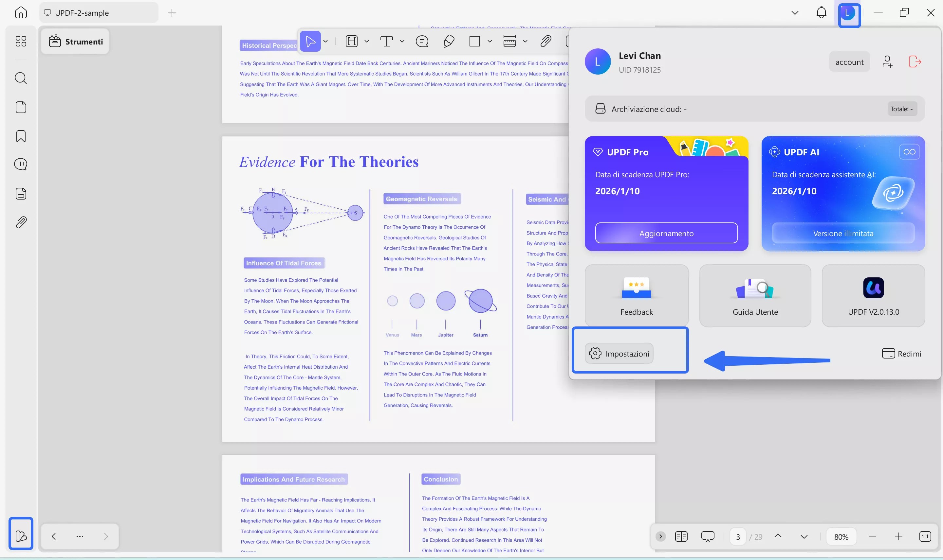Toggle actual size 1:1 view
Screen dimensions: 943x560
click(x=925, y=536)
